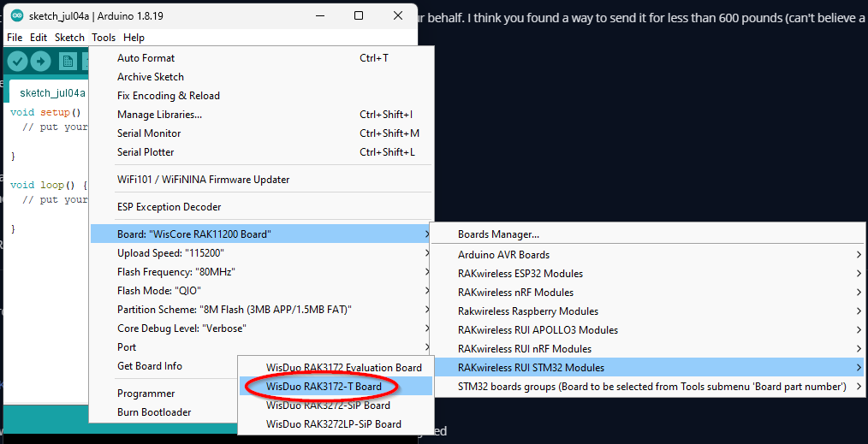The height and width of the screenshot is (444, 868).
Task: Expand RAKwireless RUI STM32 Modules submenu
Action: point(531,368)
